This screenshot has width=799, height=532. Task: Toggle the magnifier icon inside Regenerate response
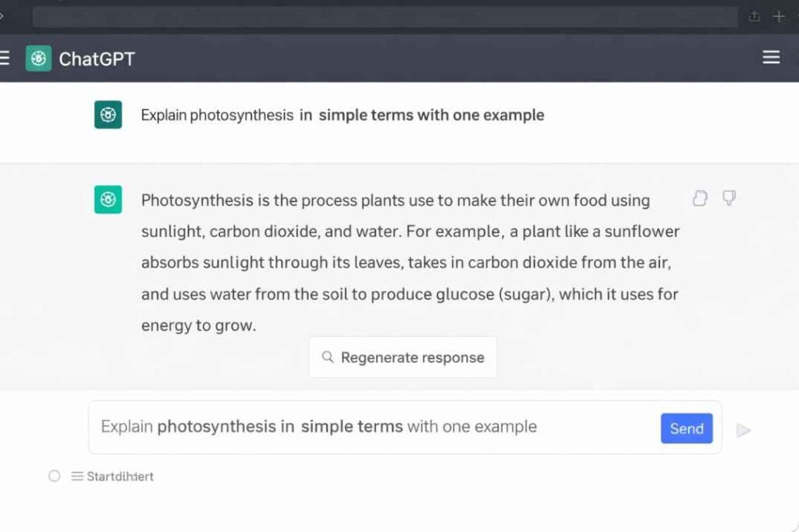[x=328, y=357]
